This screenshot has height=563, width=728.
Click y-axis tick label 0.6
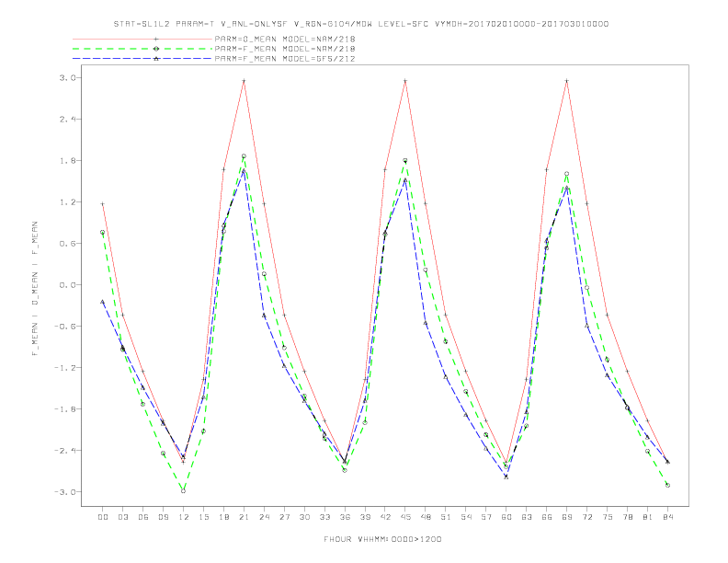coord(66,244)
